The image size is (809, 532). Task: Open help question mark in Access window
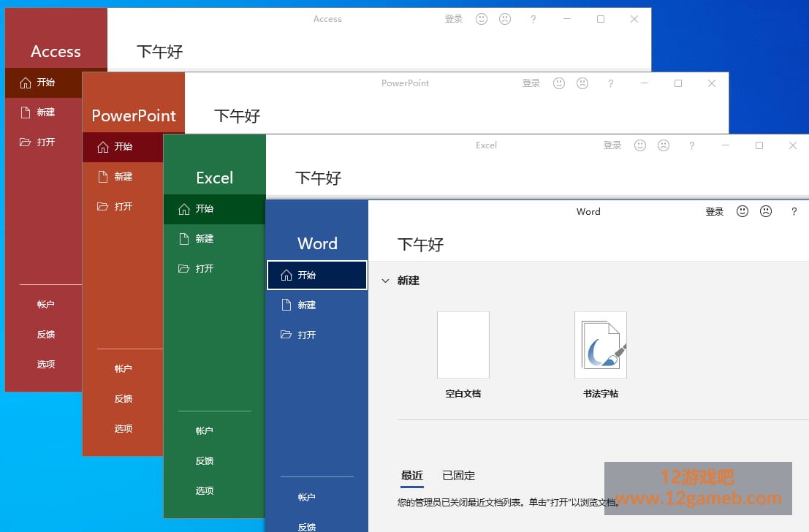point(533,19)
